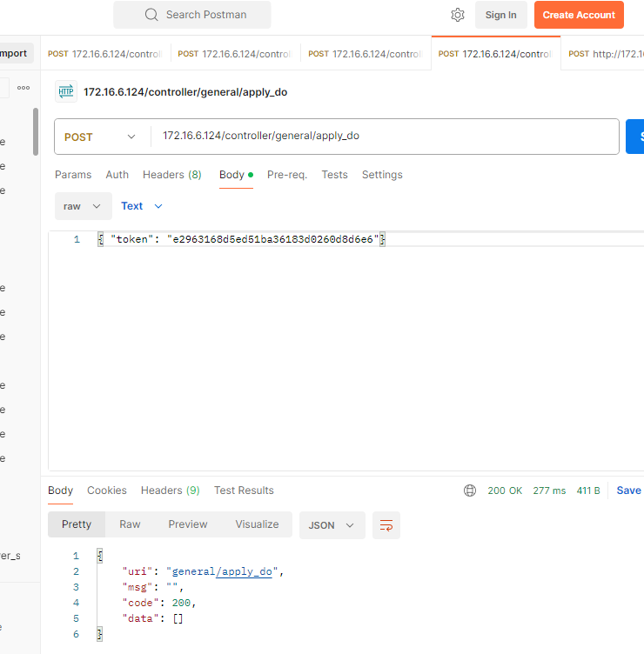Select the response Body tab
The width and height of the screenshot is (644, 654).
(x=61, y=490)
